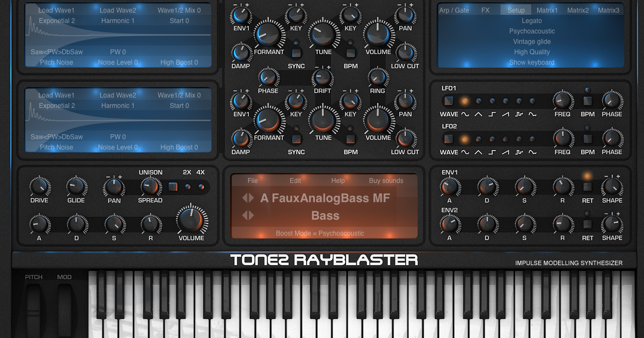Select the triangle wave icon for LFO1

click(x=479, y=114)
